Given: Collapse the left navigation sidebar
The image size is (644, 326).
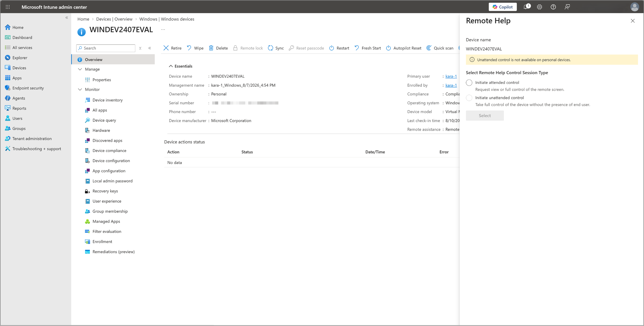Looking at the screenshot, I should (x=67, y=18).
